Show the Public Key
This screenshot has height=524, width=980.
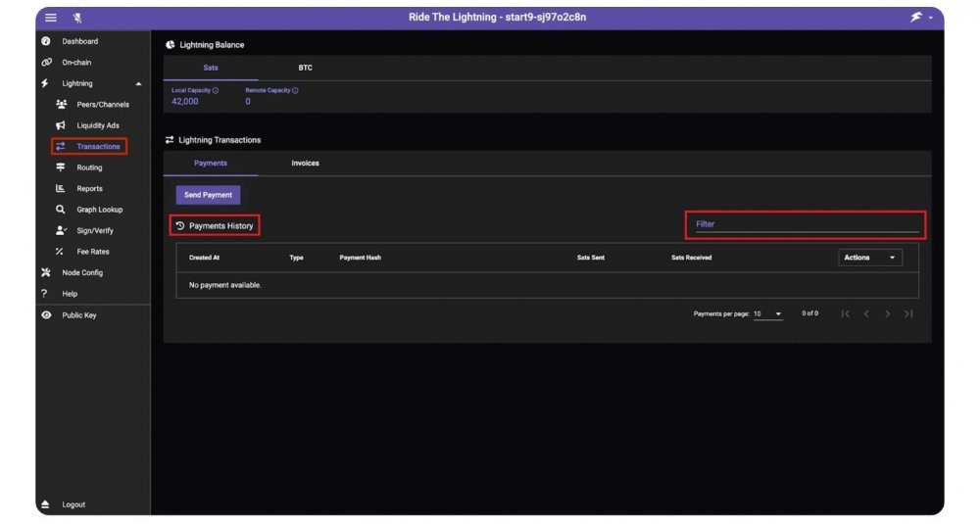coord(79,315)
